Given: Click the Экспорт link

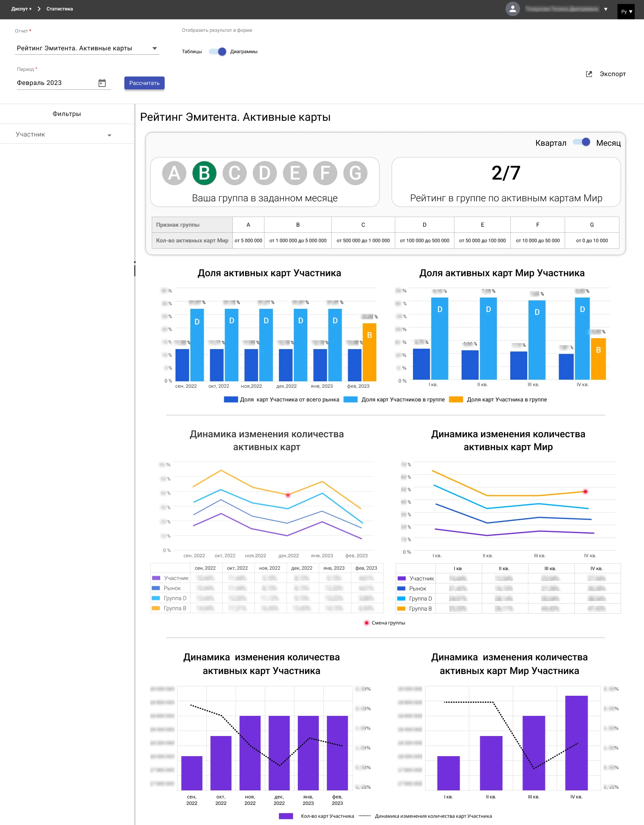Looking at the screenshot, I should [612, 74].
